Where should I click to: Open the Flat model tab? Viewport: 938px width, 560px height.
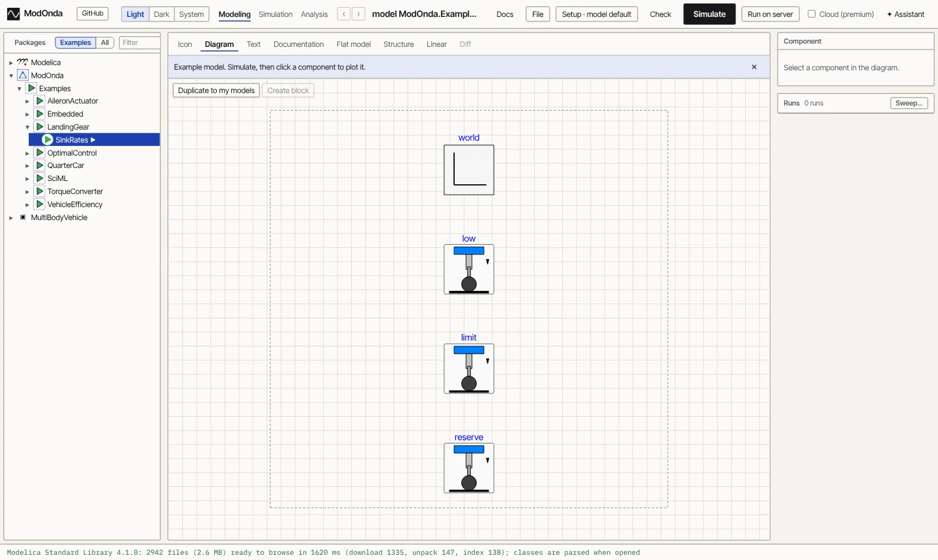click(354, 44)
